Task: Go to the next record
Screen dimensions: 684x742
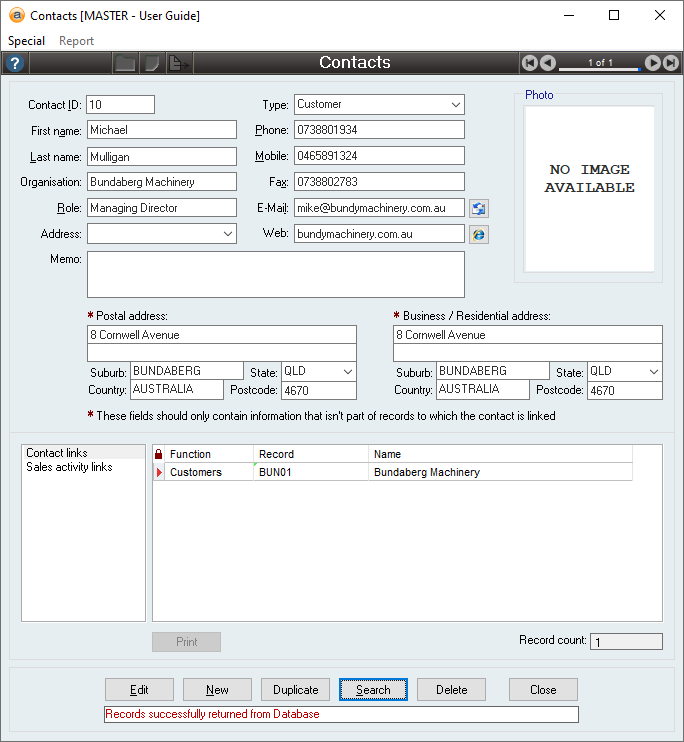Action: click(652, 63)
